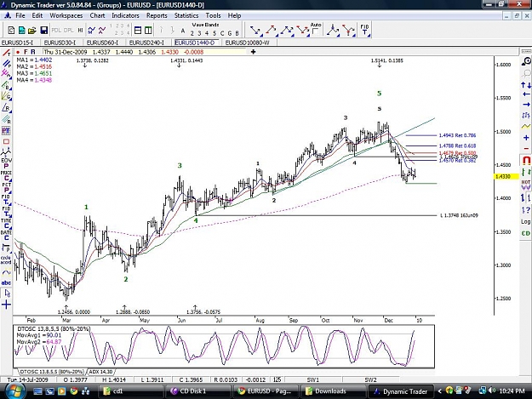Image resolution: width=532 pixels, height=399 pixels.
Task: Open the Statistics menu
Action: click(x=186, y=15)
